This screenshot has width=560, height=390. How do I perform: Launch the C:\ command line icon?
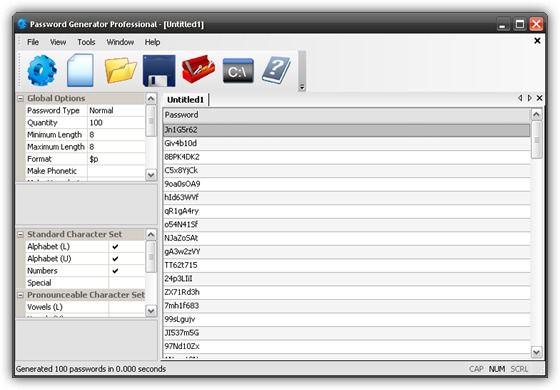[x=238, y=71]
